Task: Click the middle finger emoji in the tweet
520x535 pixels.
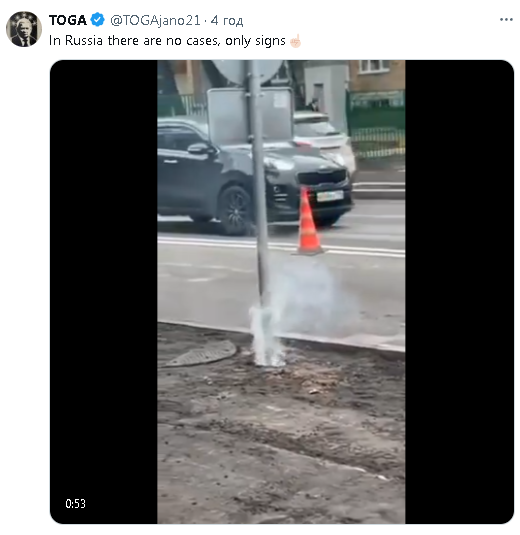Action: point(295,41)
